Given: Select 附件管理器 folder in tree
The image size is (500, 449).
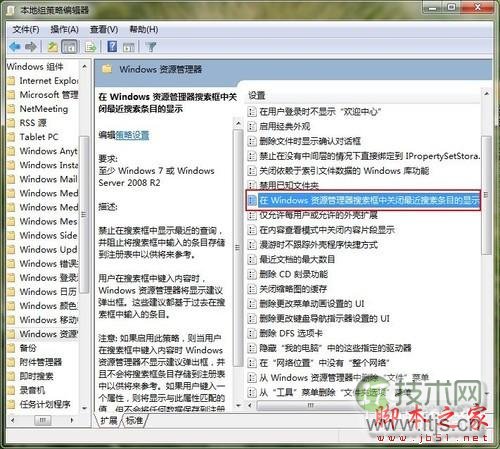Looking at the screenshot, I should (35, 362).
